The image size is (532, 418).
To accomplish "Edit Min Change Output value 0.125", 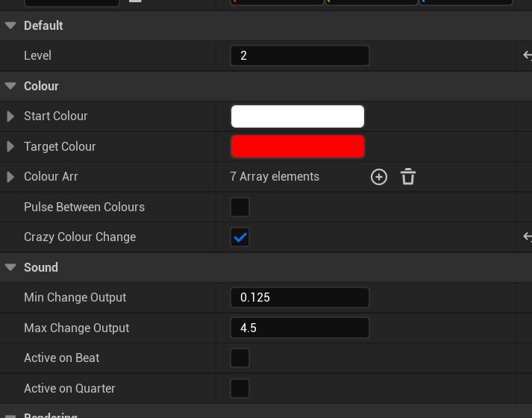I will coord(300,298).
